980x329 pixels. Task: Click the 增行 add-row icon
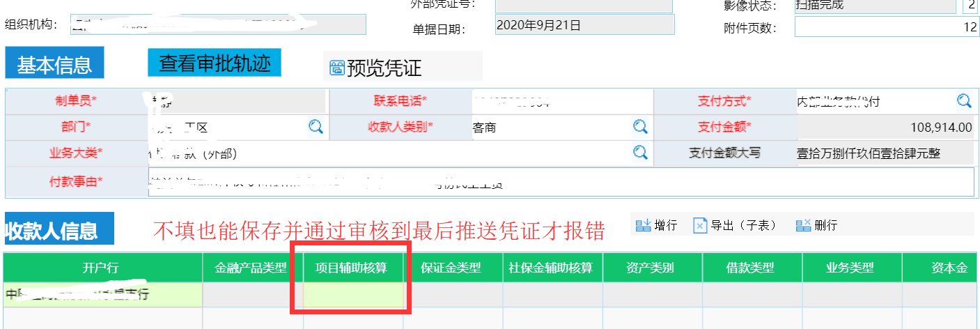(x=643, y=225)
